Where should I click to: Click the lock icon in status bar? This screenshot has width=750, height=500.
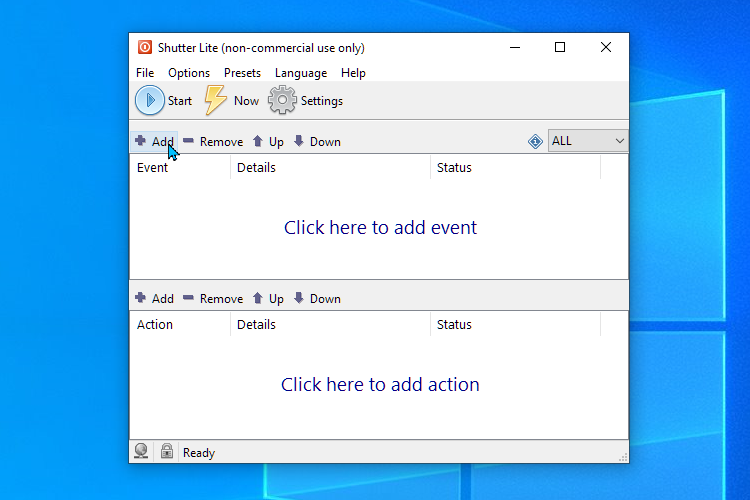point(167,452)
